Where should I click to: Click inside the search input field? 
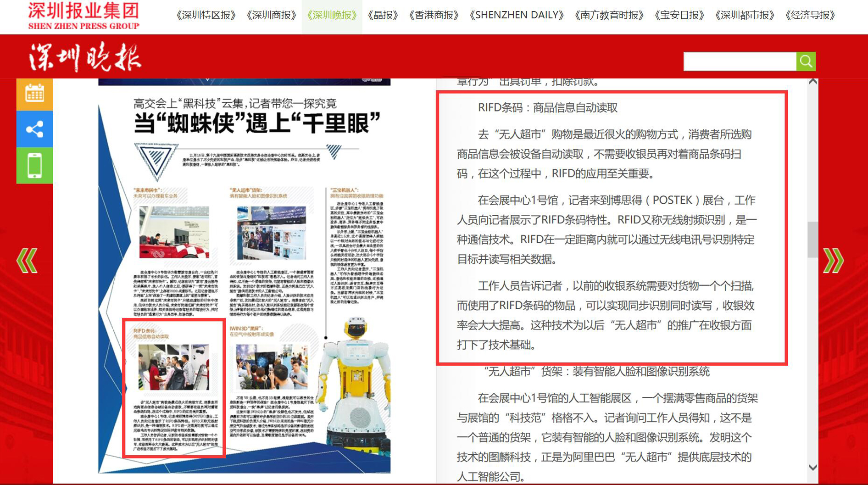coord(740,61)
